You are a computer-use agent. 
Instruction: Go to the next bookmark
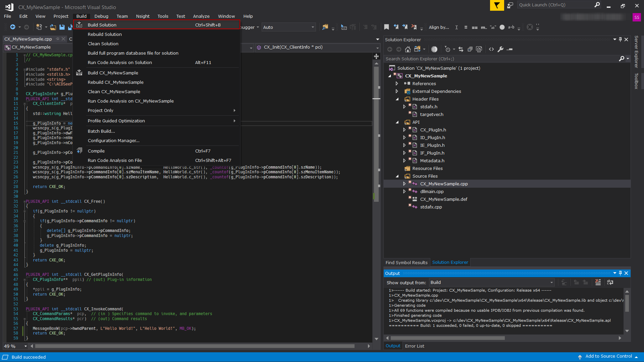405,27
